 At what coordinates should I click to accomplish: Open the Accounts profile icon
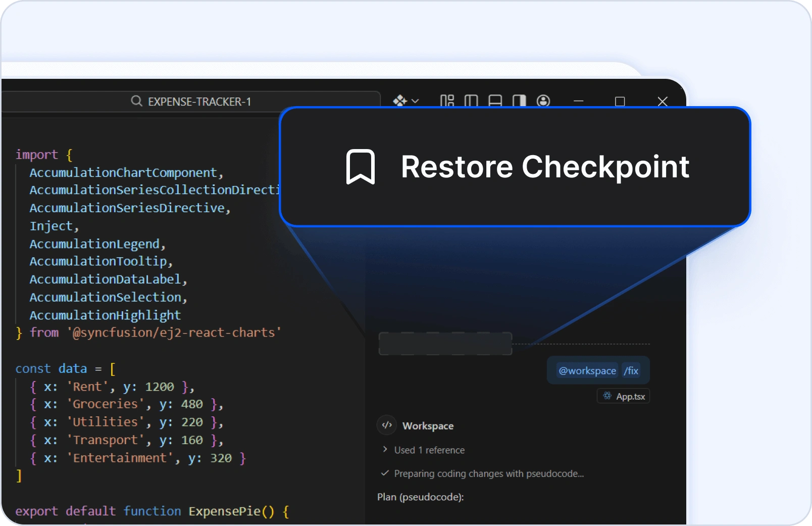pos(543,101)
